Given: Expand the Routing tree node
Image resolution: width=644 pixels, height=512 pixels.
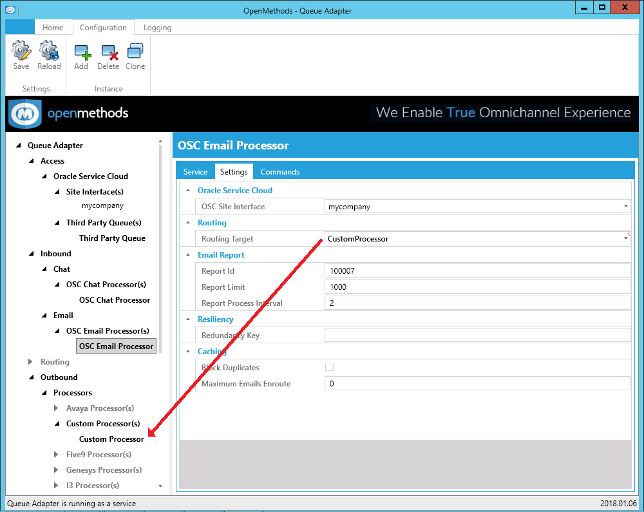Looking at the screenshot, I should (30, 362).
